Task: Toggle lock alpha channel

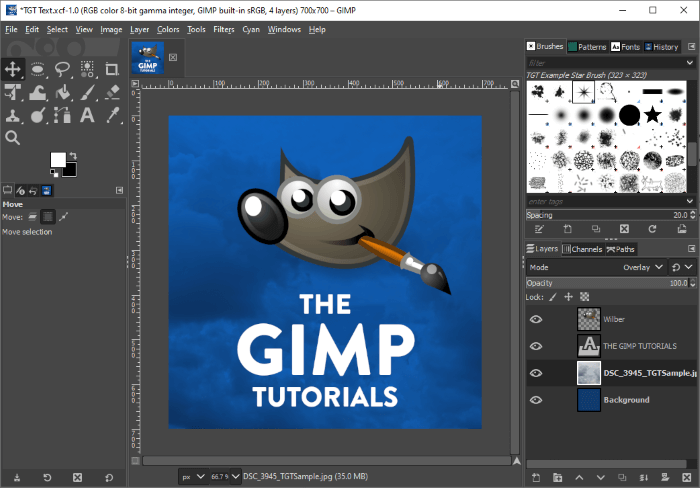Action: click(584, 297)
